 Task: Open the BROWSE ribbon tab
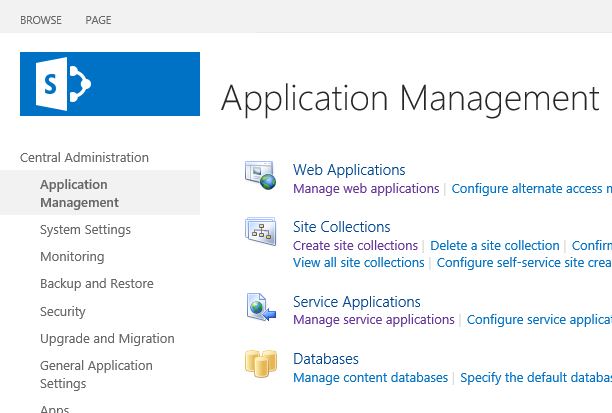40,20
